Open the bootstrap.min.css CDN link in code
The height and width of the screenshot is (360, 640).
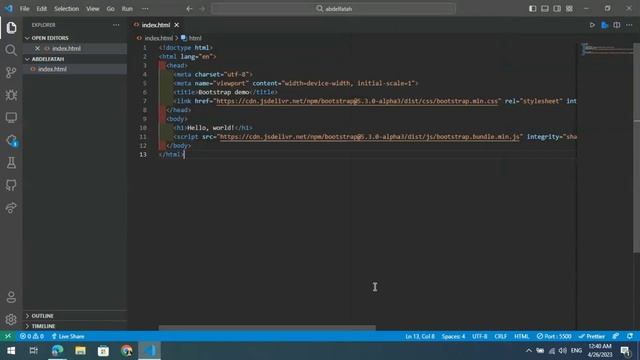click(x=357, y=101)
